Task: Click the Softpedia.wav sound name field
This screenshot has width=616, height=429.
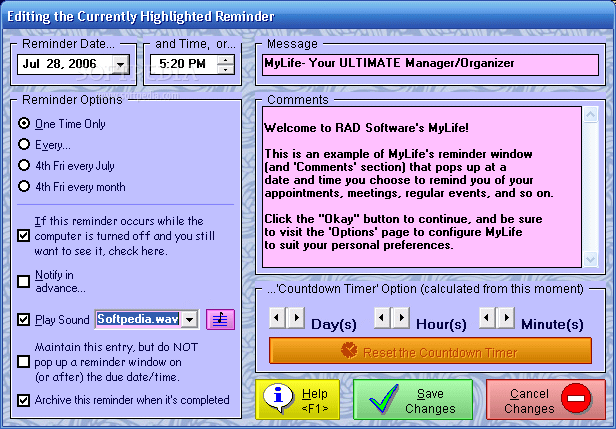Action: pos(139,319)
